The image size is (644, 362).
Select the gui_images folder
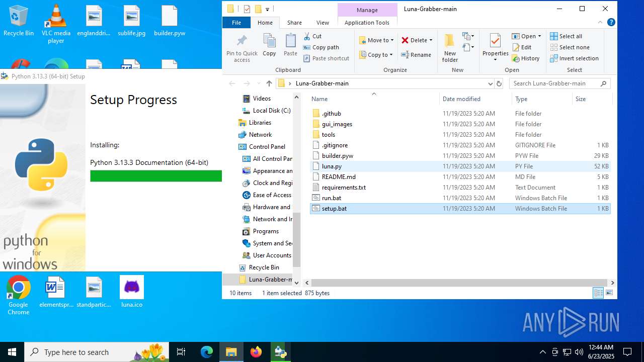(x=337, y=124)
